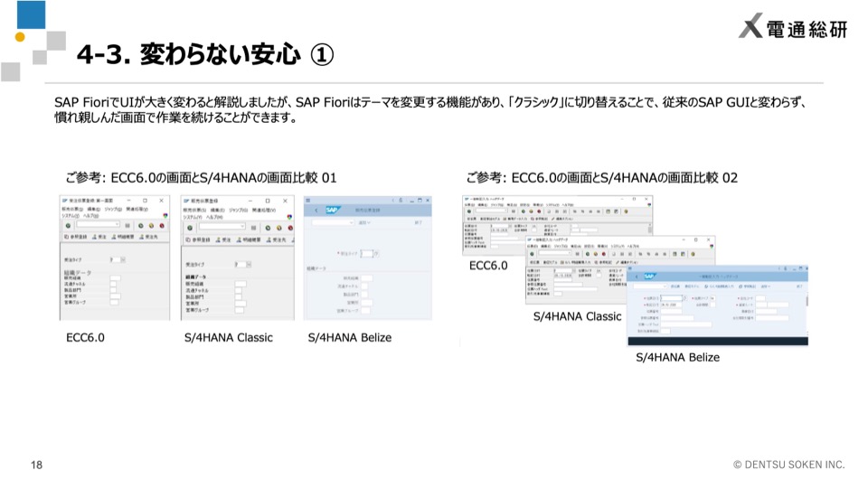
Task: Click green Back icon in S/4HANA Classic window, comparison 01
Action: pos(268,228)
